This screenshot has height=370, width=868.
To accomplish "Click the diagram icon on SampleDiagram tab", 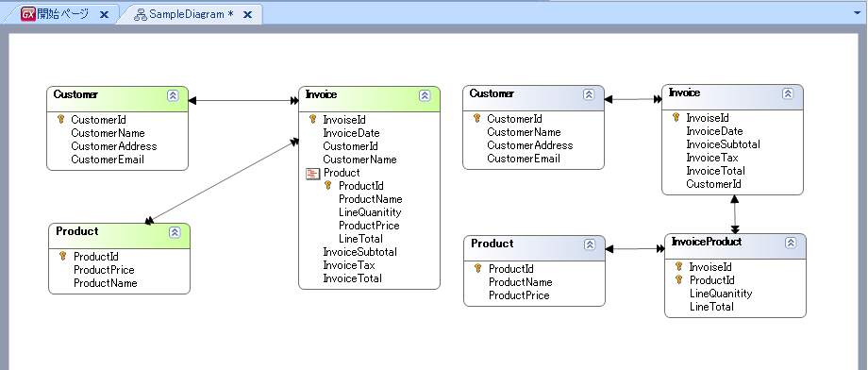I will (x=142, y=15).
